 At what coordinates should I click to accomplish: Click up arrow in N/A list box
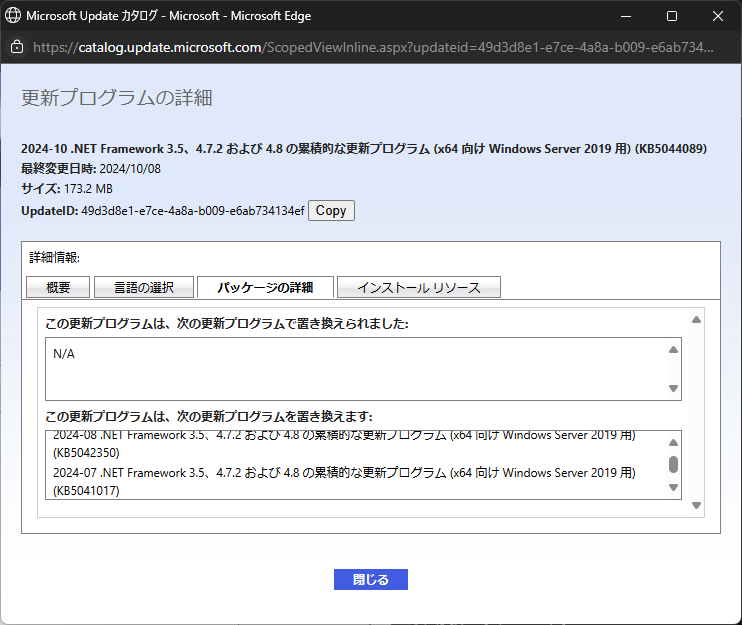click(x=673, y=350)
